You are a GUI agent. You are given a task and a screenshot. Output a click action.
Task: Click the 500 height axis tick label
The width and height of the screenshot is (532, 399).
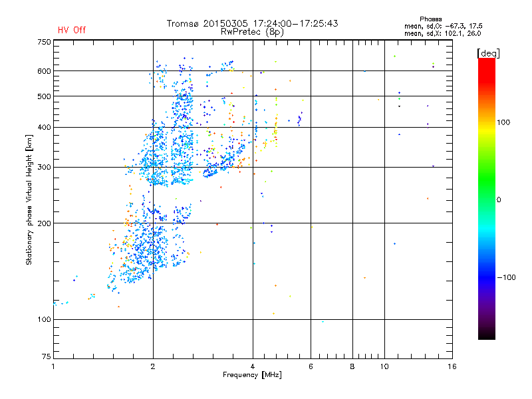point(44,96)
